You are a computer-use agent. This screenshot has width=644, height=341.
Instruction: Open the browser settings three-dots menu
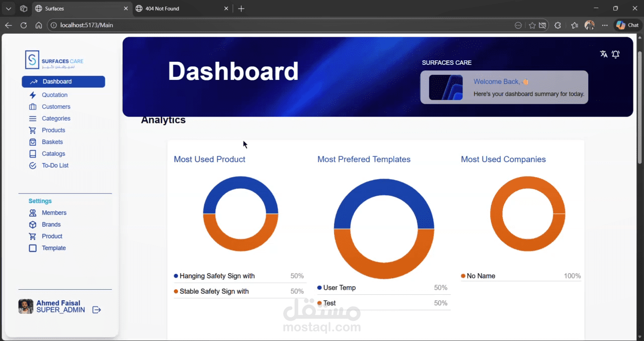[605, 25]
